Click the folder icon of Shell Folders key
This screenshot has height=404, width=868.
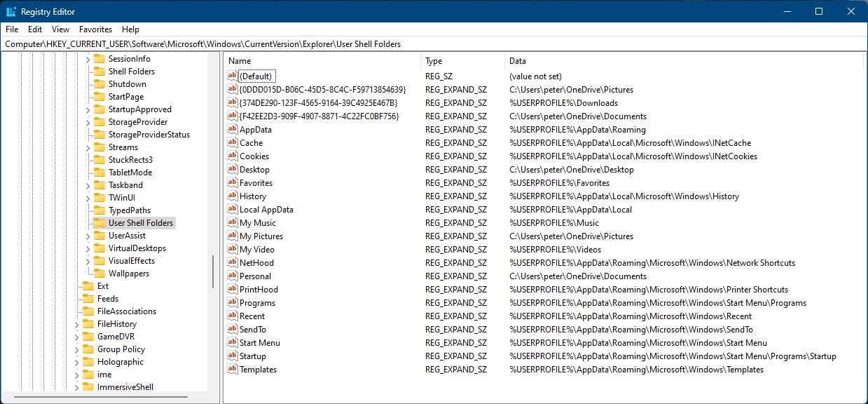tap(99, 72)
